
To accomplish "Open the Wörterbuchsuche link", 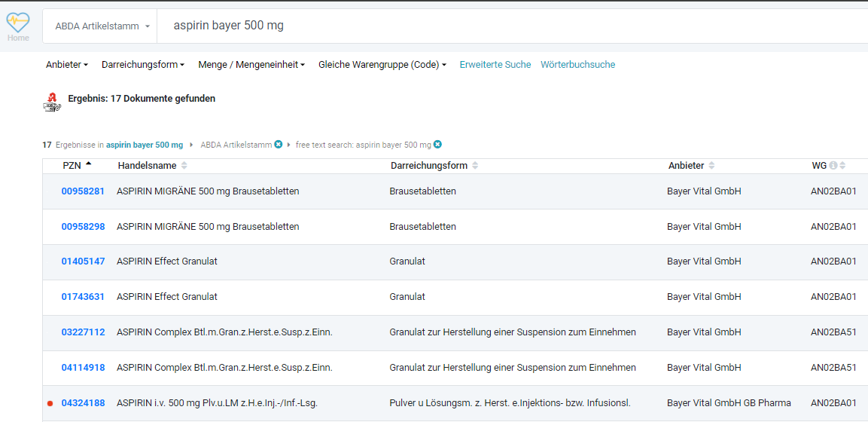I will point(578,65).
